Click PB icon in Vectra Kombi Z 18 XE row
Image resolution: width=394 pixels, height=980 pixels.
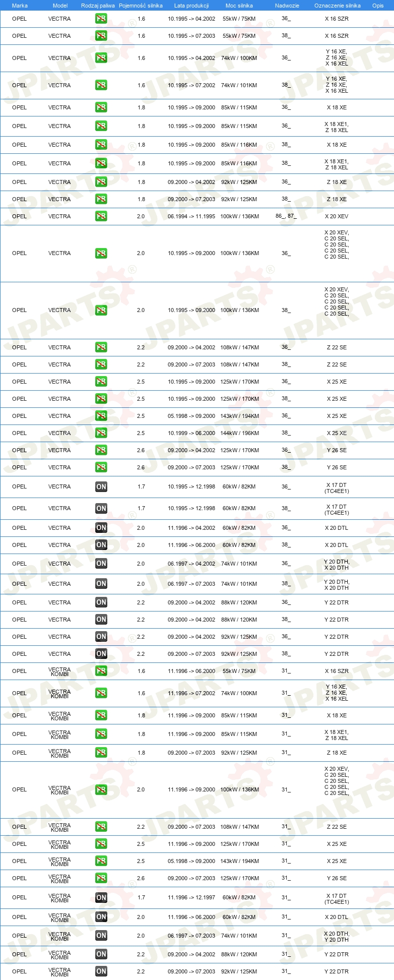coord(101,753)
